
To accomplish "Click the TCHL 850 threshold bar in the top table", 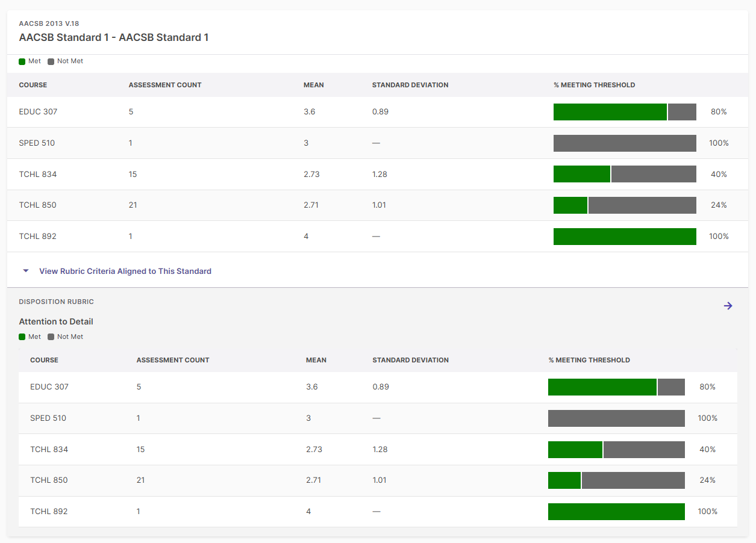I will tap(625, 205).
